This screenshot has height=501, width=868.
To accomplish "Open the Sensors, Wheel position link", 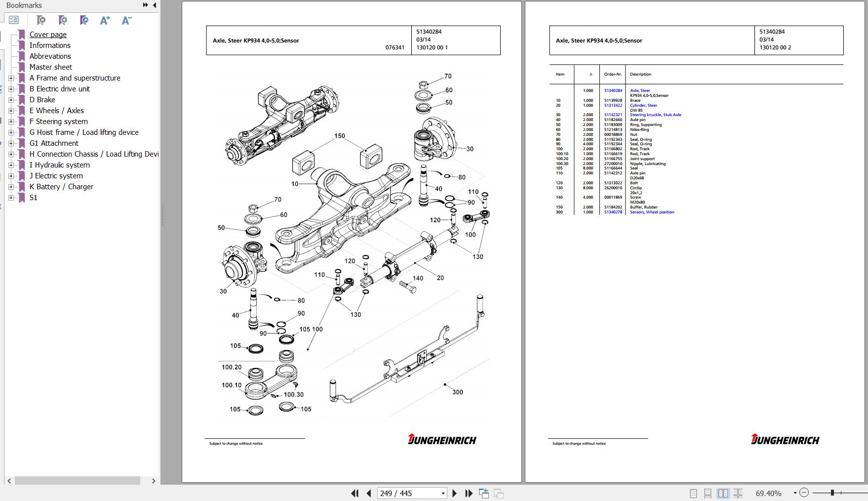I will click(652, 212).
